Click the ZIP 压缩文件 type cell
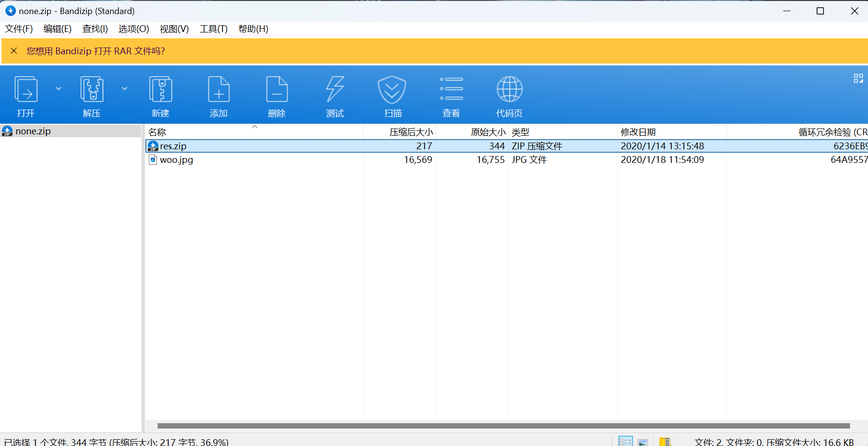The height and width of the screenshot is (446, 868). tap(537, 146)
